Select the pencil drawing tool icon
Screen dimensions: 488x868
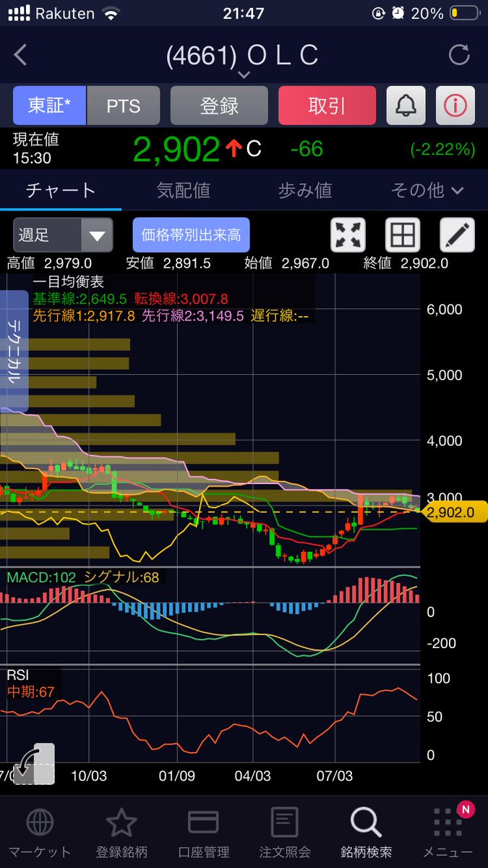pos(458,235)
